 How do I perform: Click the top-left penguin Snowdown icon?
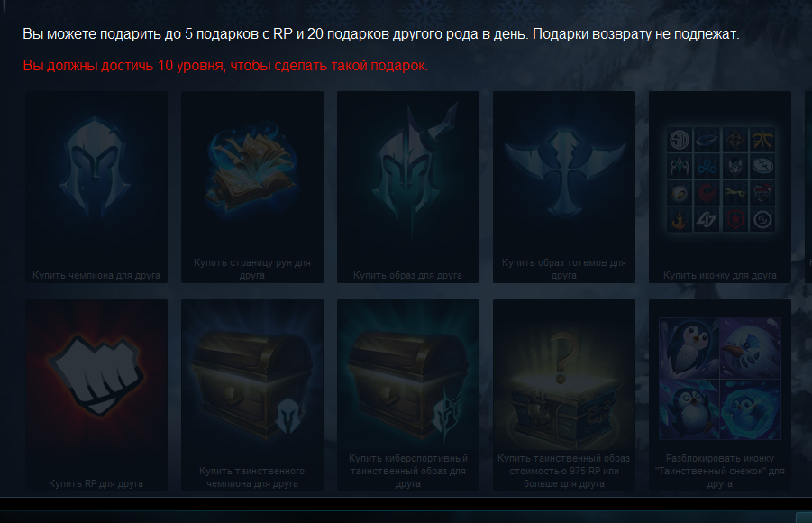(689, 348)
